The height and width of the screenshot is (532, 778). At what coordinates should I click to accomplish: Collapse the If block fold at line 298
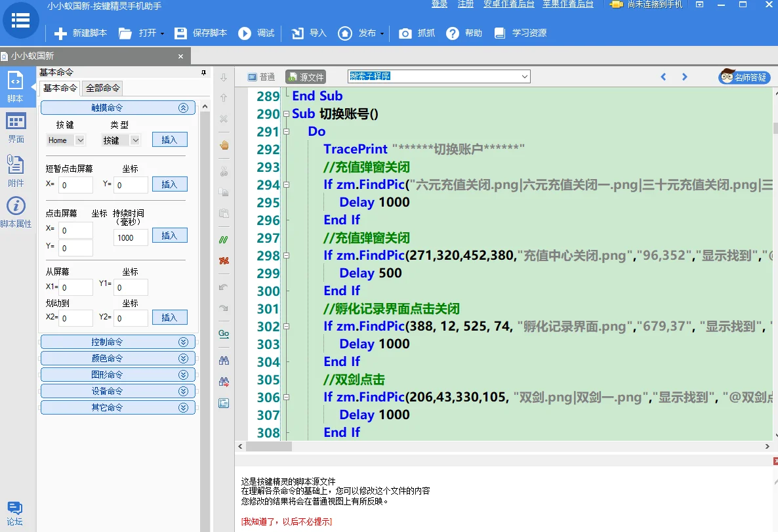[x=286, y=256]
